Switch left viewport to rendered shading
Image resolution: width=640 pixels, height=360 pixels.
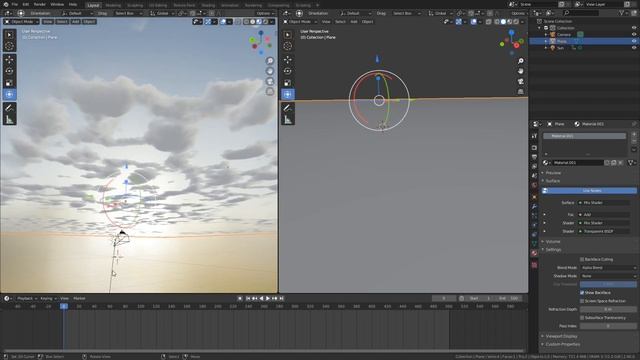(x=266, y=22)
